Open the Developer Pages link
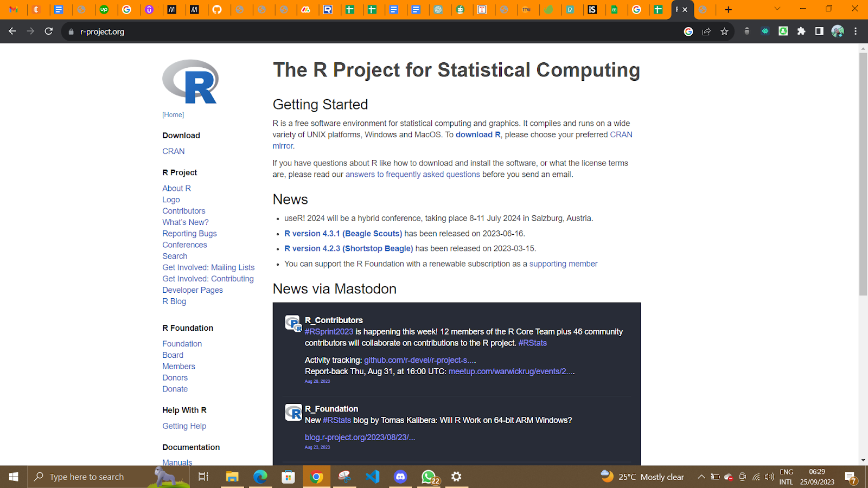Image resolution: width=868 pixels, height=488 pixels. click(x=193, y=291)
